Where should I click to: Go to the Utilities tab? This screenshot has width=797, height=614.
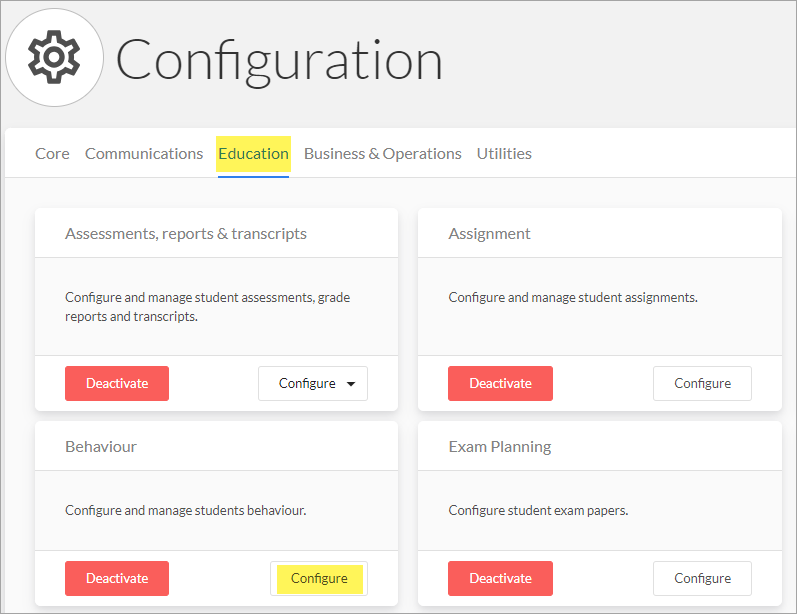pos(504,154)
